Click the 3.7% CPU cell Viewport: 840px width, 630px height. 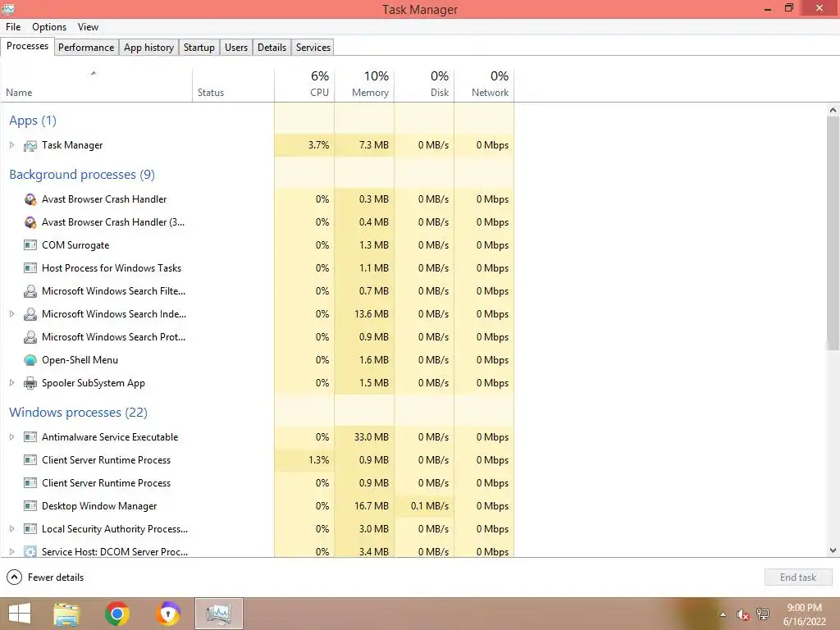304,145
